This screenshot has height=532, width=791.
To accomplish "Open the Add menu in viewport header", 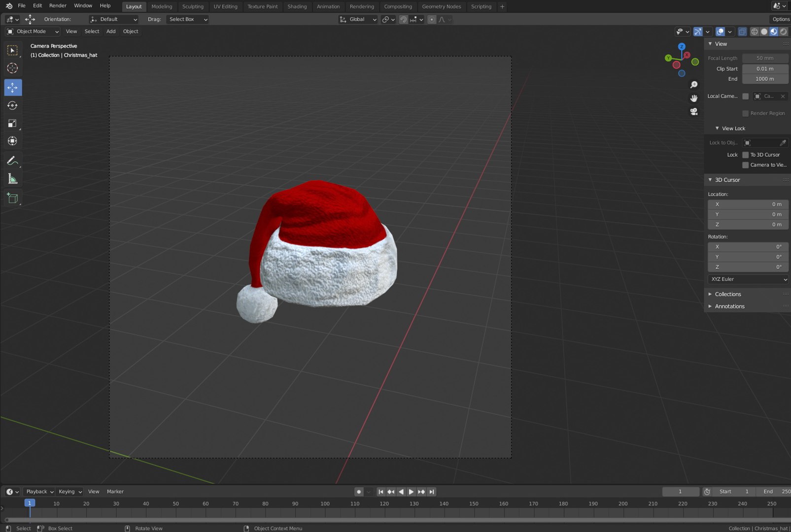I will [111, 32].
